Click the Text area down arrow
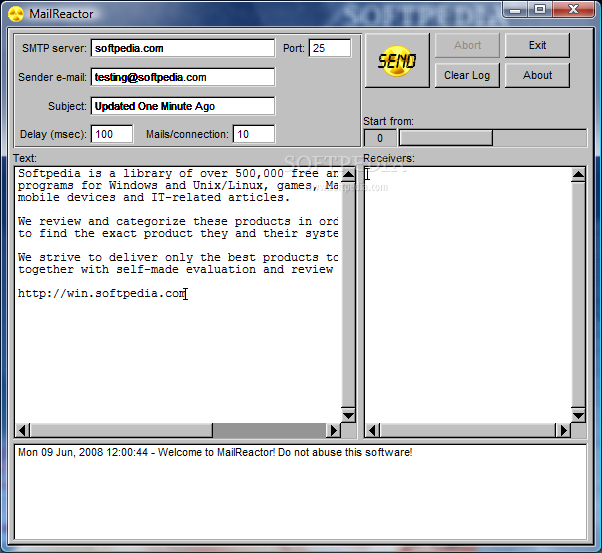Viewport: 602px width, 553px height. click(x=348, y=415)
